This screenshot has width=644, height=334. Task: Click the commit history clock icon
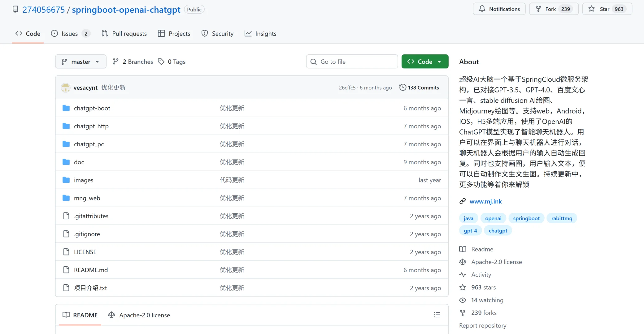[x=402, y=88]
